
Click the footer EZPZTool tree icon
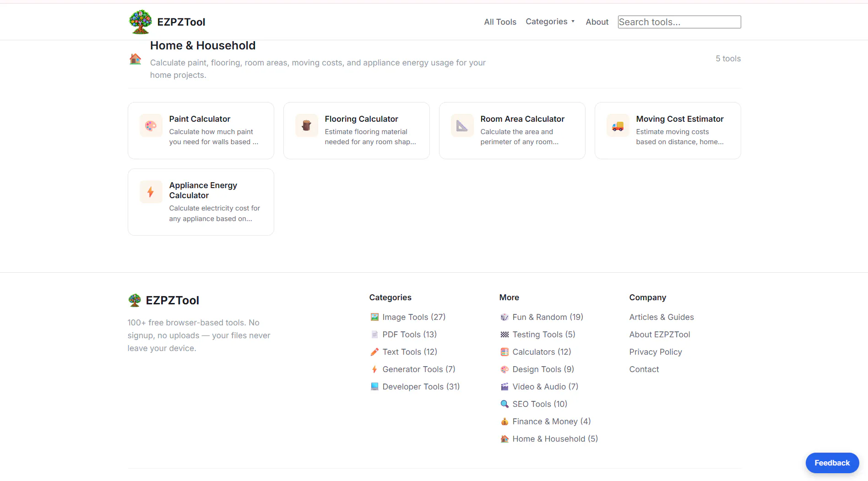[135, 300]
